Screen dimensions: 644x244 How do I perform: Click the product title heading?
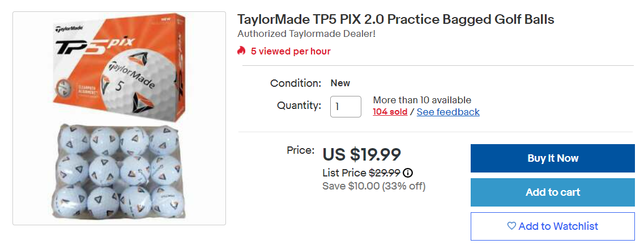pyautogui.click(x=395, y=19)
